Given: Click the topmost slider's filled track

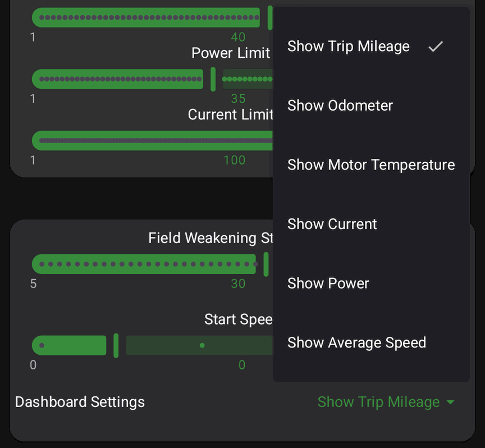Looking at the screenshot, I should point(146,17).
